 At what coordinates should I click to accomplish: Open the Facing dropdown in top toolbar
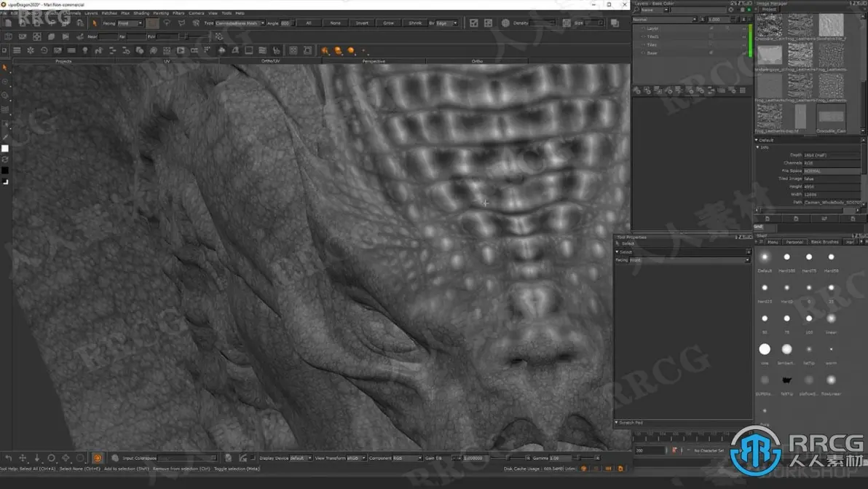[130, 23]
